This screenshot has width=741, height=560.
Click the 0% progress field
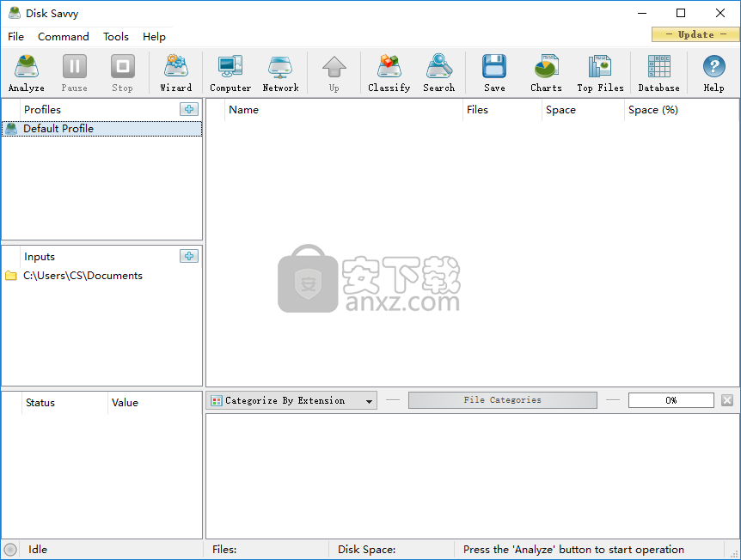click(x=671, y=400)
